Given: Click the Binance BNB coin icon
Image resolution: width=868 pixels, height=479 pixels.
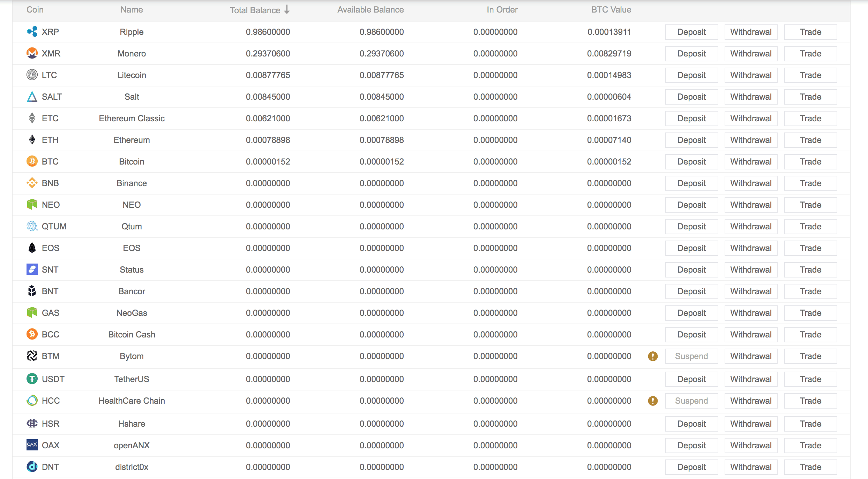Looking at the screenshot, I should click(x=32, y=183).
